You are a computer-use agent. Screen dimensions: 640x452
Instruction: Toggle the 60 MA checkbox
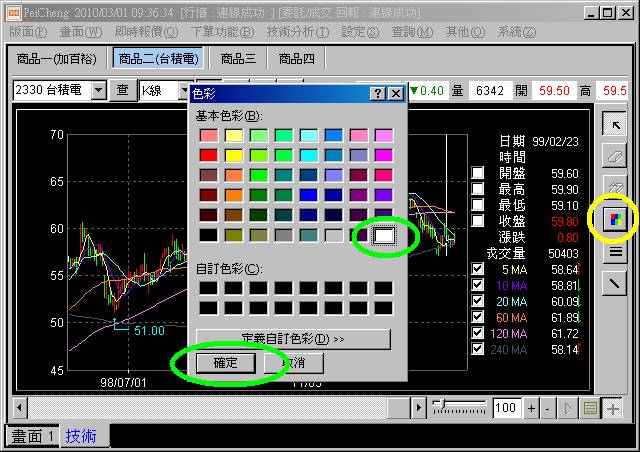(478, 317)
